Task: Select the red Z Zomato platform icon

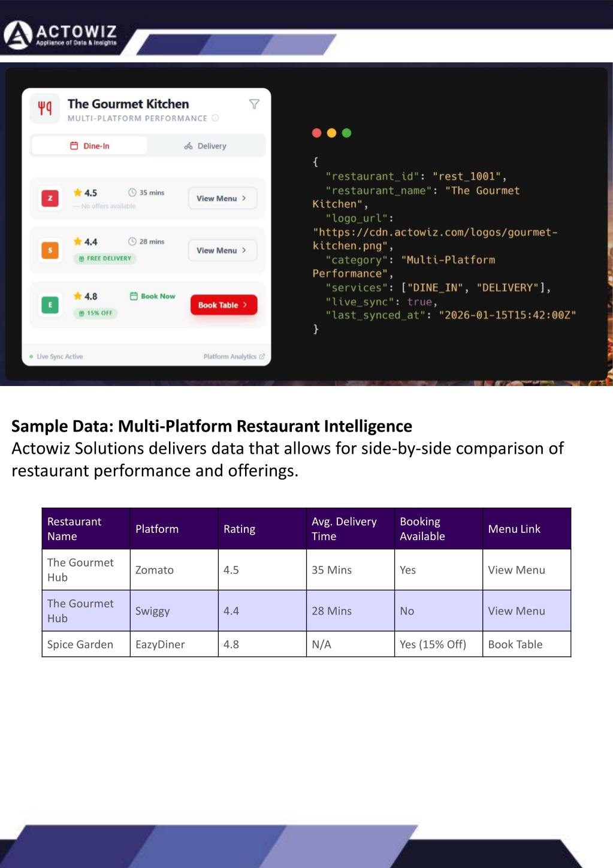Action: 50,198
